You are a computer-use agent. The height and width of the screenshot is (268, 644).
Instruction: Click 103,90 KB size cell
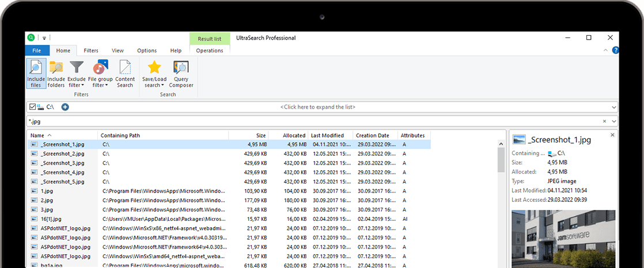coord(255,191)
